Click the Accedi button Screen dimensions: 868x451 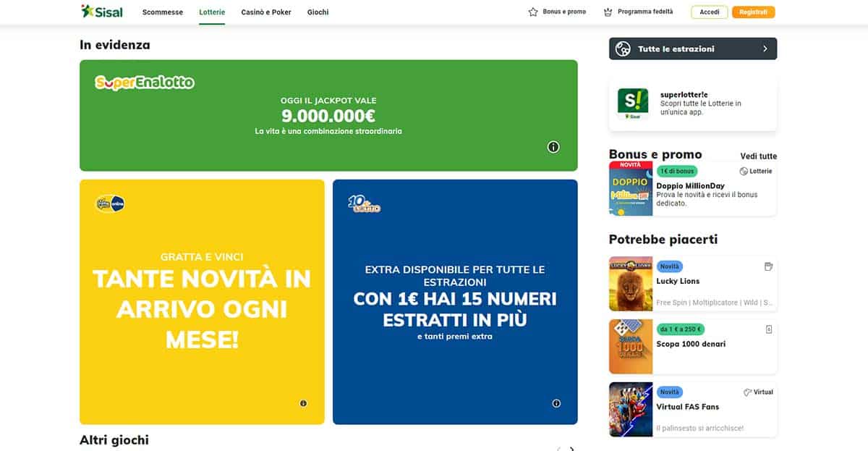click(710, 12)
